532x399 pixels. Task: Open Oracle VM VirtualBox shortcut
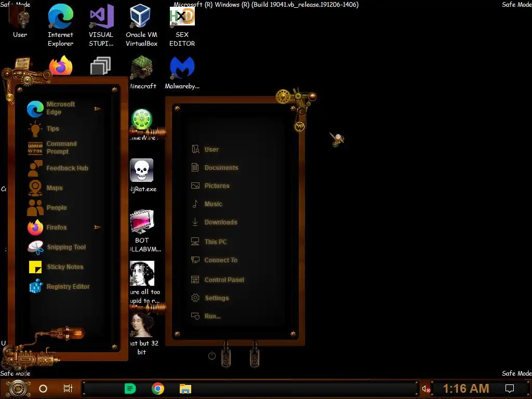pos(141,25)
